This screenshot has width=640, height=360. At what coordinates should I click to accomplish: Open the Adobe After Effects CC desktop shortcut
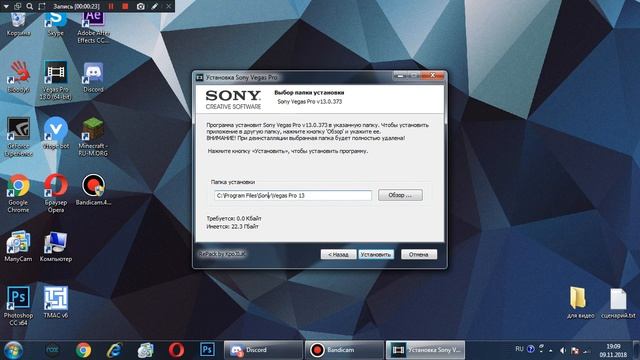[x=93, y=27]
